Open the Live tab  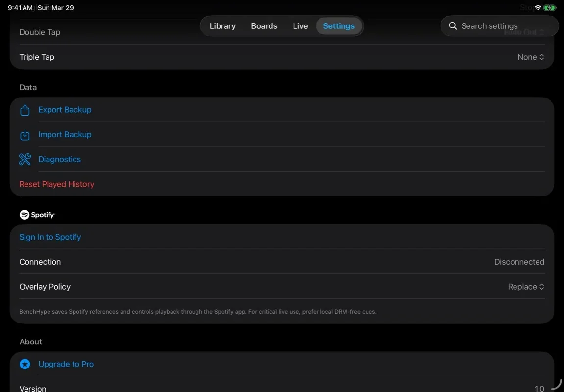[x=300, y=25]
